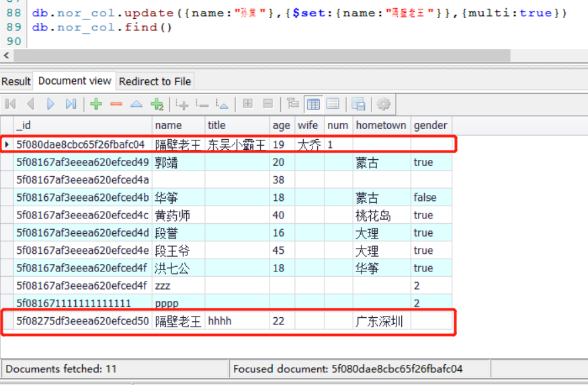Viewport: 588px width, 385px height.
Task: Select the title cell hhhh
Action: click(237, 321)
